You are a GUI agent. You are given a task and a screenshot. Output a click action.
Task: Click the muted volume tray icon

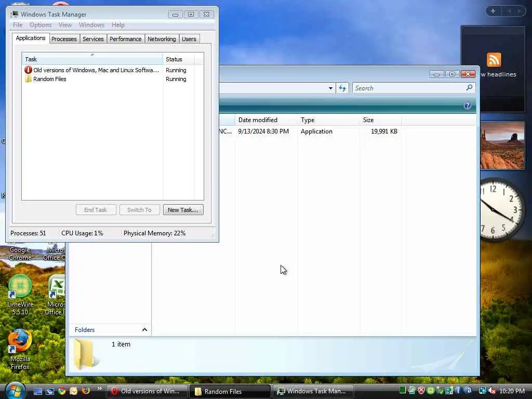coord(492,391)
